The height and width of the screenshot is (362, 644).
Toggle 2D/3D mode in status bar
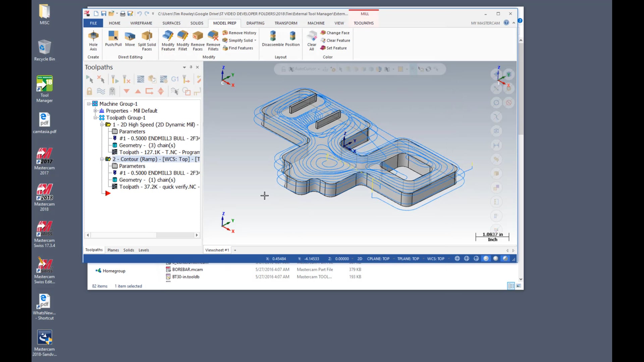click(x=360, y=259)
